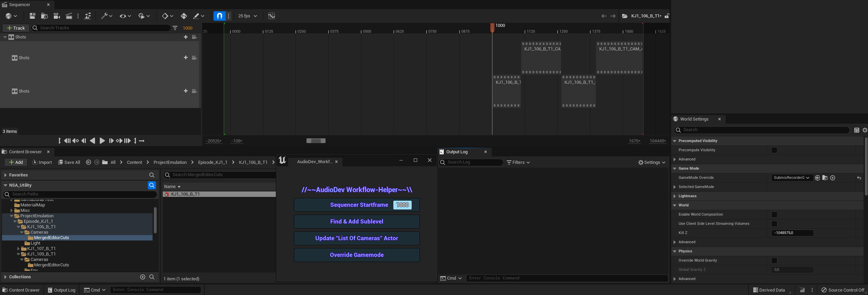This screenshot has height=295, width=868.
Task: Click the track filter icon beside Search Tracks
Action: (175, 28)
